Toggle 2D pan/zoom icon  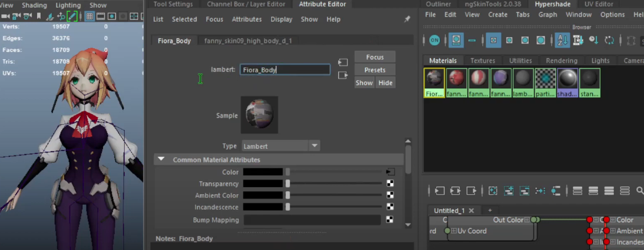pyautogui.click(x=61, y=16)
